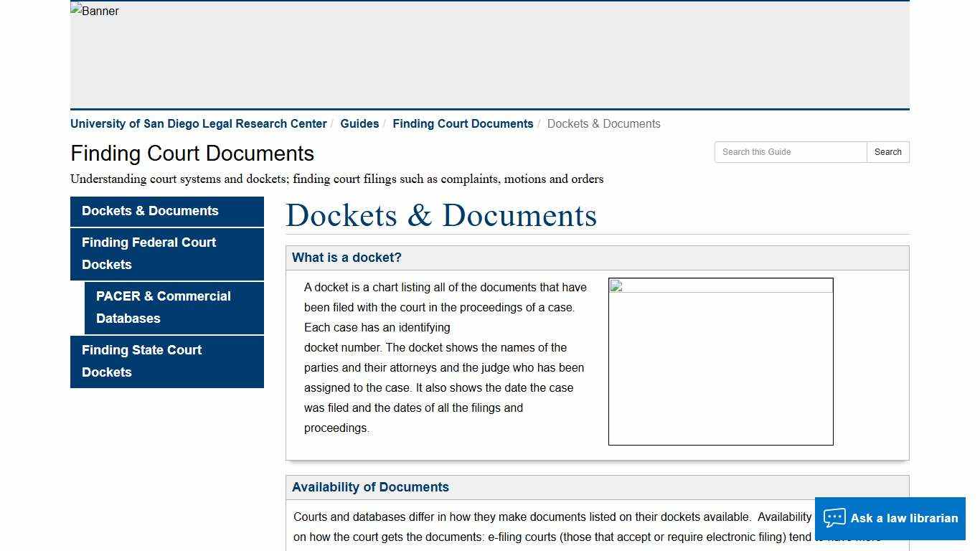Click the Search button next to the guide search box
This screenshot has width=980, height=551.
click(887, 152)
